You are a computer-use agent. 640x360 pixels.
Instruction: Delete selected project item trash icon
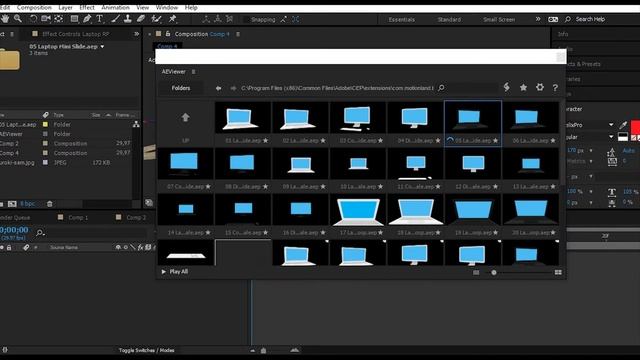point(49,203)
